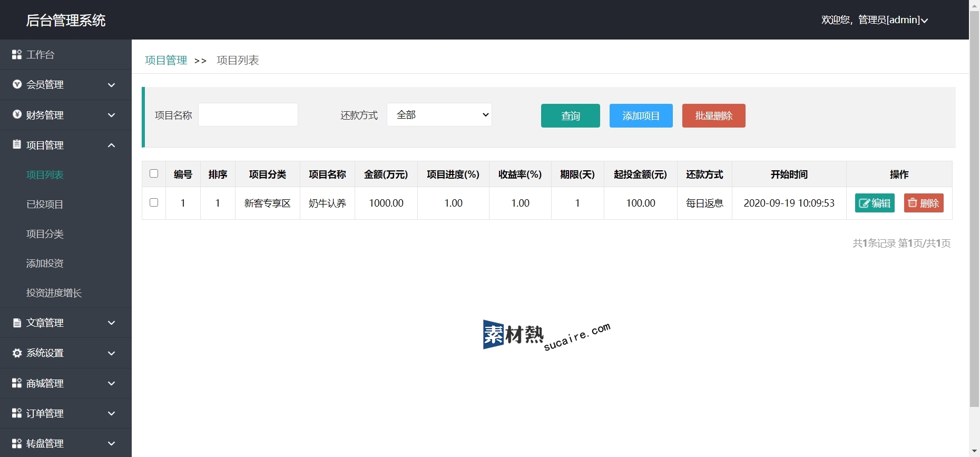Click the scrollbar down arrow at the bottom
This screenshot has height=457, width=980.
click(974, 452)
